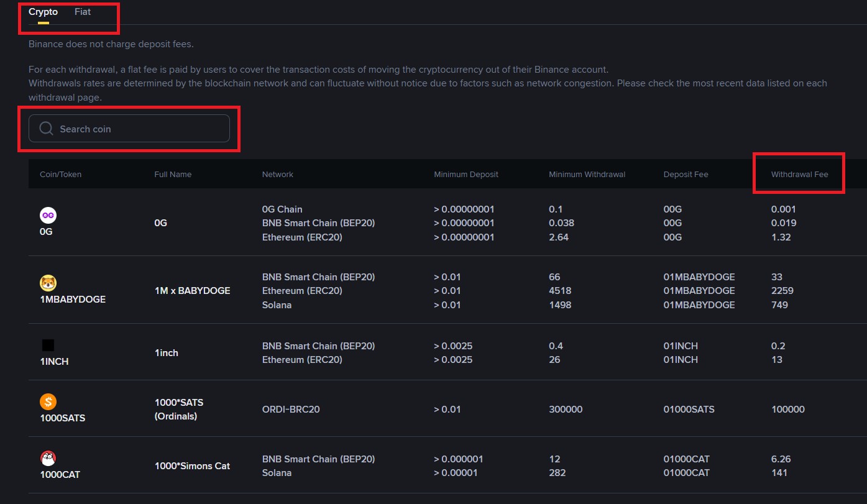
Task: Click the Minimum Withdrawal column header
Action: (x=587, y=175)
